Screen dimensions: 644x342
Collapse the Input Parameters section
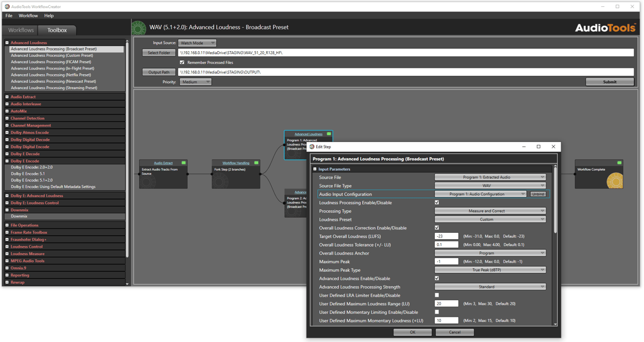(315, 169)
